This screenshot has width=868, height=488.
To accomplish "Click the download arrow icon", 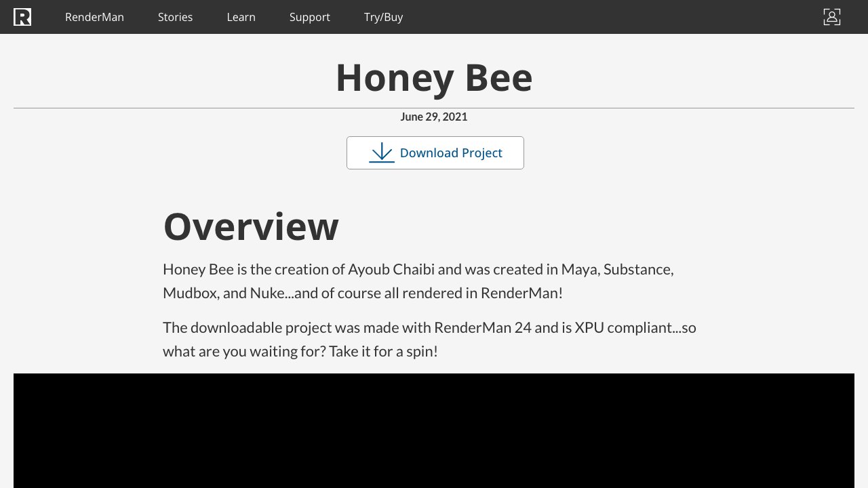I will pos(382,152).
